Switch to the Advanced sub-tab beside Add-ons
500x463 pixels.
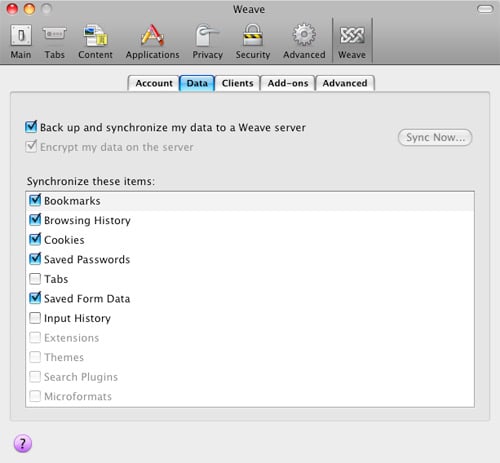pos(345,83)
